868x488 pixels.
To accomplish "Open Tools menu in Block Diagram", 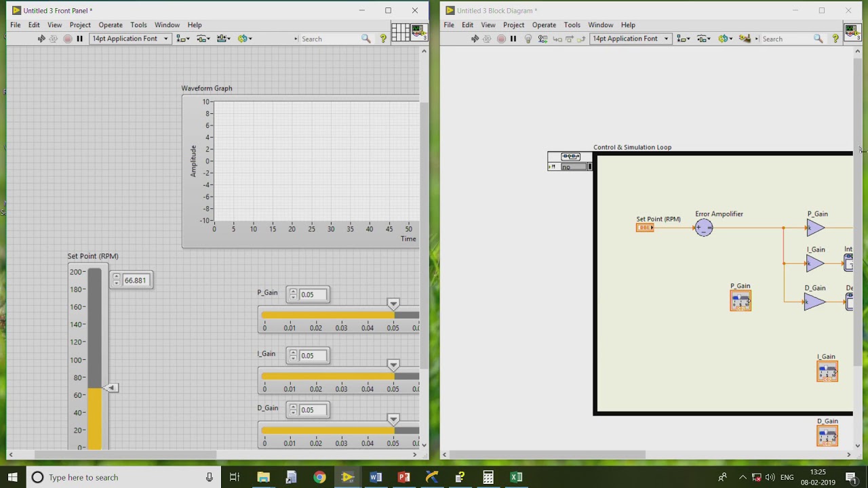I will click(x=572, y=25).
